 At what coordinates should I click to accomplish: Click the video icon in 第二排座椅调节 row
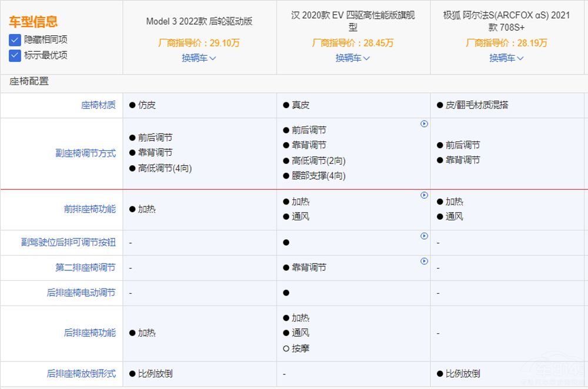(x=424, y=261)
